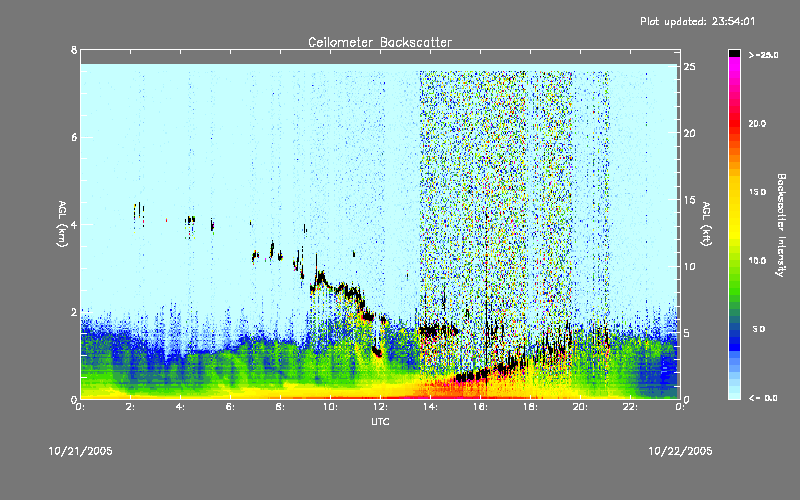Click the "<- 0.0" colorbar minimum label
The width and height of the screenshot is (800, 500).
coord(763,397)
